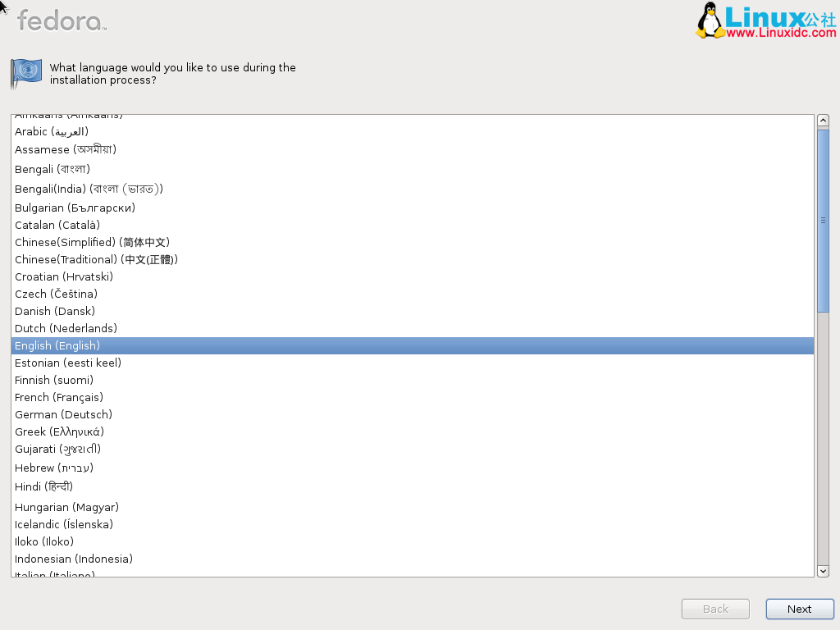Select Dutch (Nederlands)
The height and width of the screenshot is (630, 840).
tap(413, 328)
